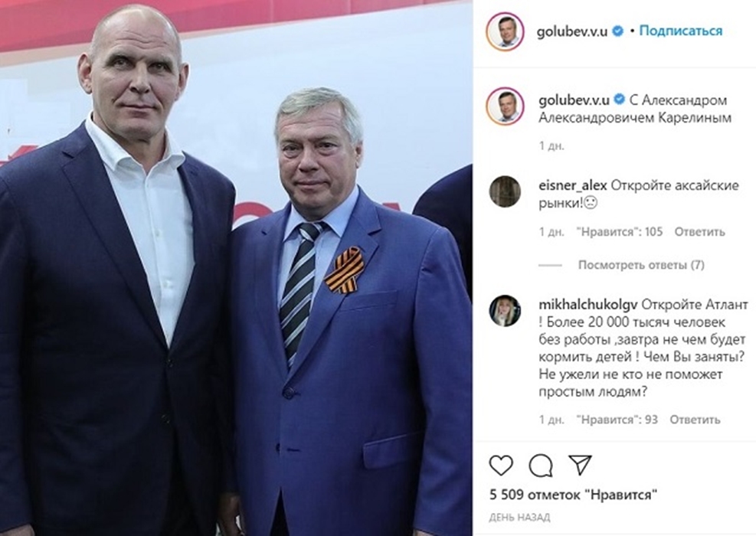Share the post with the paper plane icon
The image size is (756, 536).
[x=580, y=465]
